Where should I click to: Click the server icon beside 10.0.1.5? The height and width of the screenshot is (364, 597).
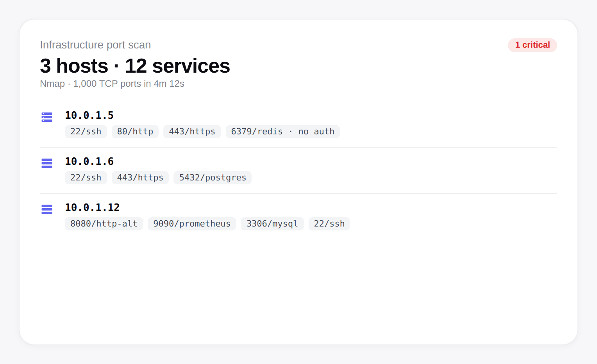click(x=47, y=117)
